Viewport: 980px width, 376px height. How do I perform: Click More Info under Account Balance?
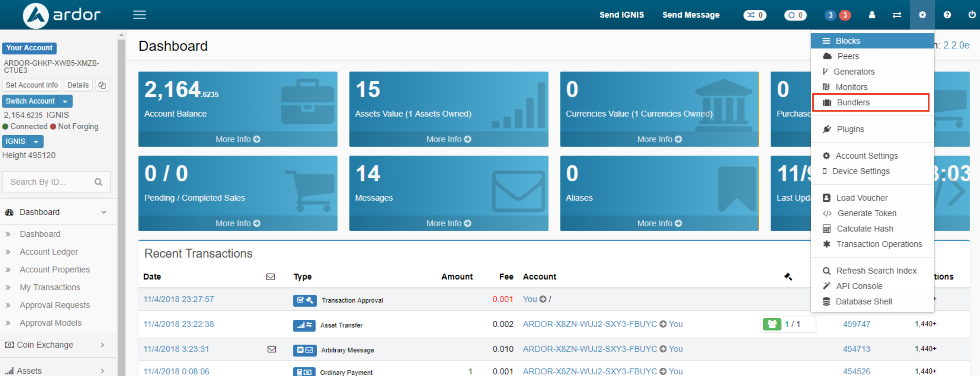[237, 140]
